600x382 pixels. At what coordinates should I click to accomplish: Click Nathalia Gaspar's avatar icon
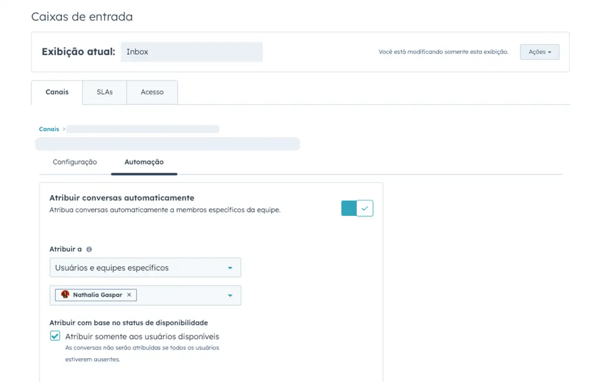tap(65, 294)
